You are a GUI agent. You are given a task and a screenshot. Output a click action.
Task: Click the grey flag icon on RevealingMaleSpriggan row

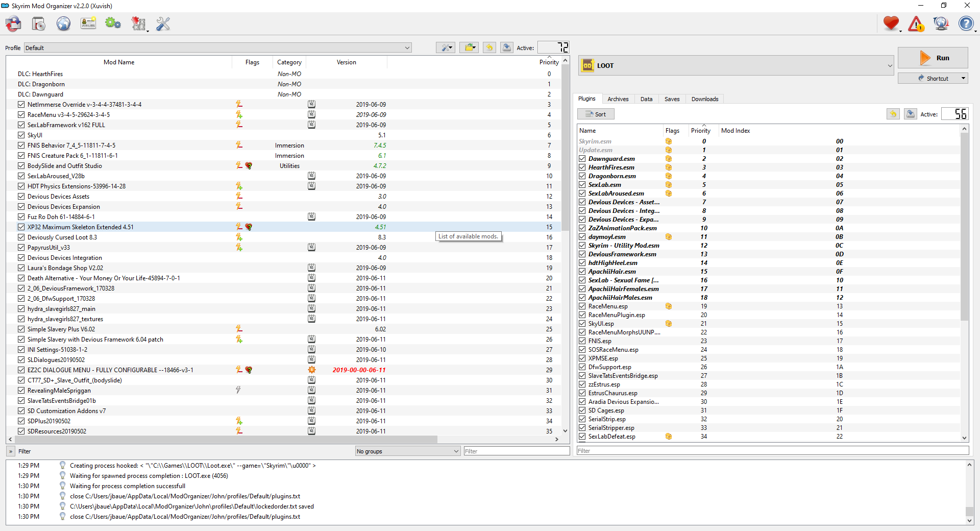pyautogui.click(x=238, y=390)
